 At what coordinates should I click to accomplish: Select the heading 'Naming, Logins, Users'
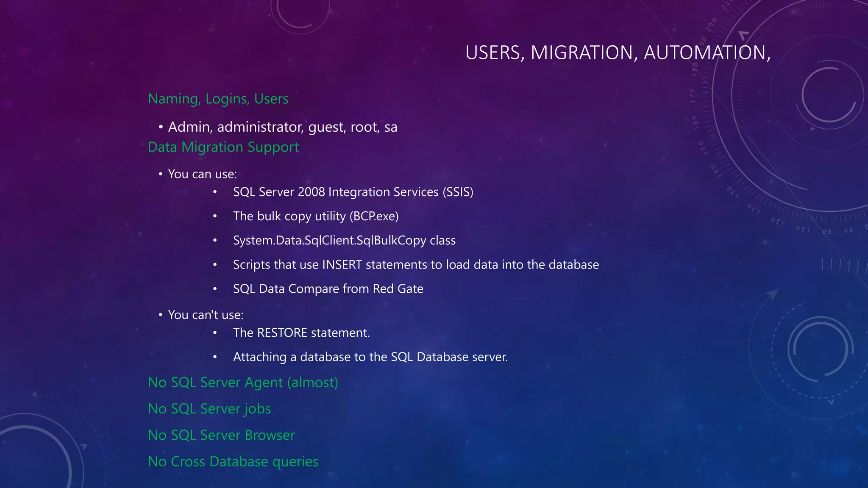tap(218, 99)
